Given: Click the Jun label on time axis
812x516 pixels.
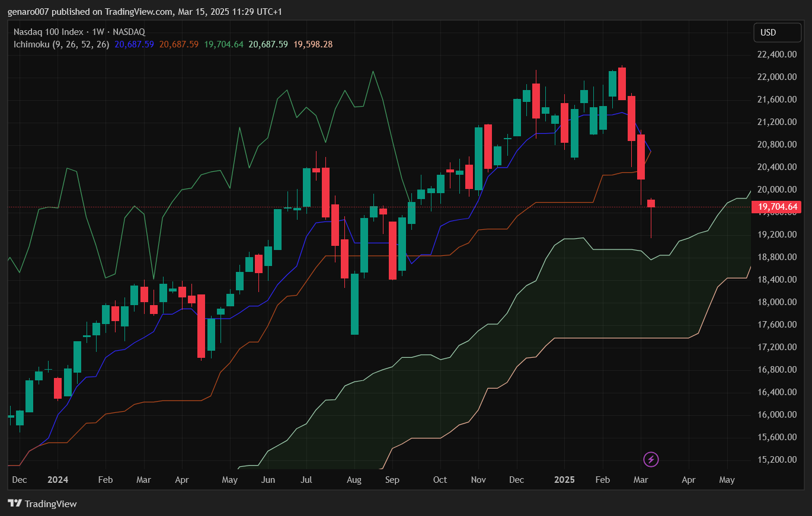Looking at the screenshot, I should point(268,480).
